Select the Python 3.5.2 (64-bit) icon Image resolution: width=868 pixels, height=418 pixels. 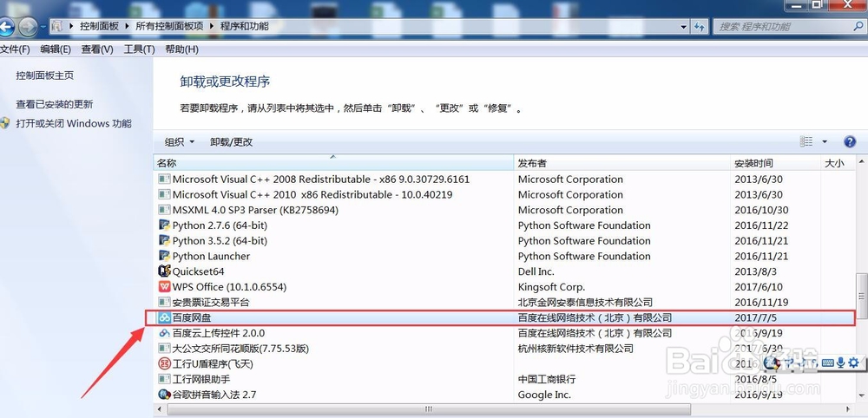point(164,240)
